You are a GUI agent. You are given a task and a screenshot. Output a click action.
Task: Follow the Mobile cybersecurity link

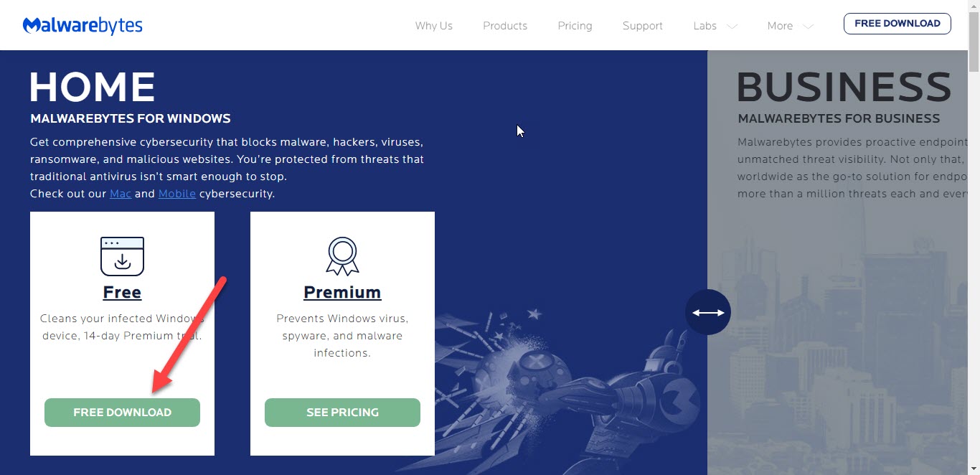coord(177,194)
